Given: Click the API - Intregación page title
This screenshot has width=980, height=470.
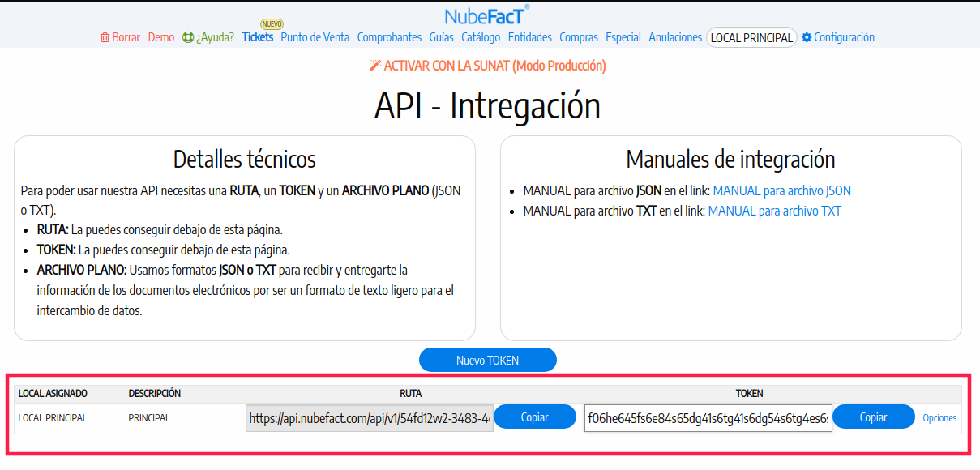Looking at the screenshot, I should 487,106.
